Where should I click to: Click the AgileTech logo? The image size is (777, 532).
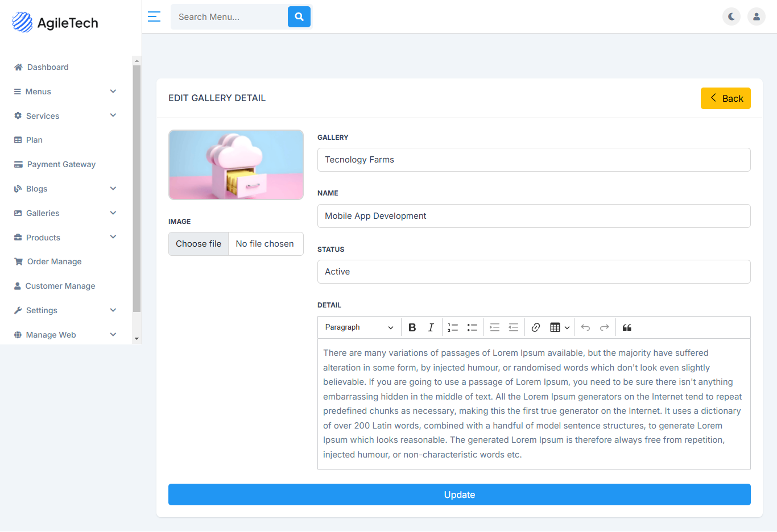point(55,23)
